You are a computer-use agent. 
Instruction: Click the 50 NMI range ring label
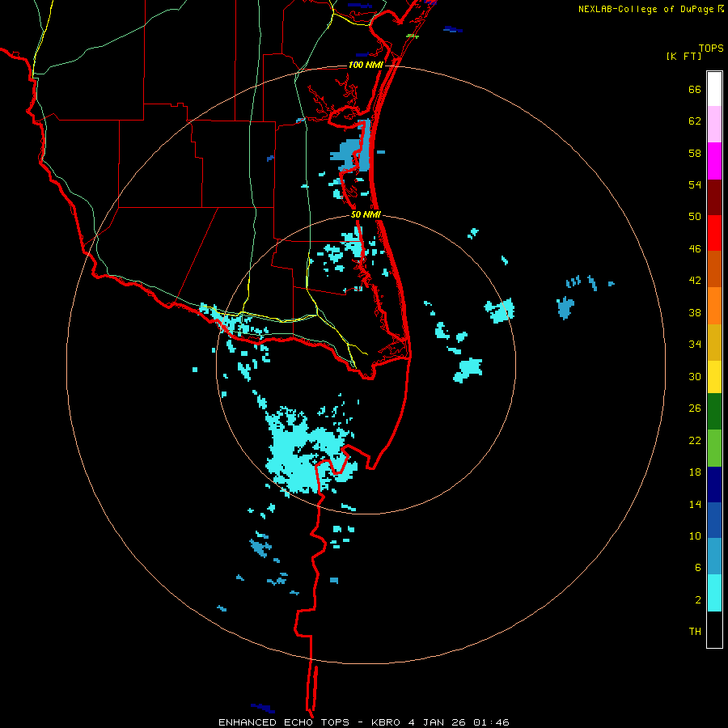(x=366, y=214)
